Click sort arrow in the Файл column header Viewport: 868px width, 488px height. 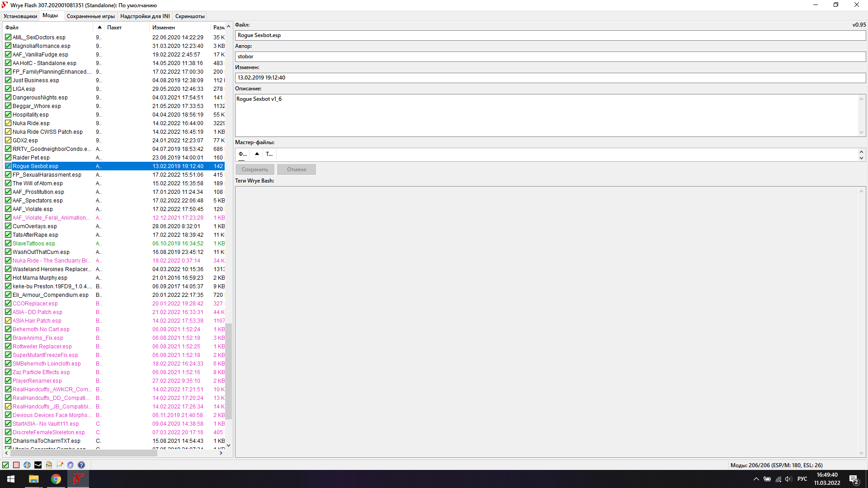[99, 28]
